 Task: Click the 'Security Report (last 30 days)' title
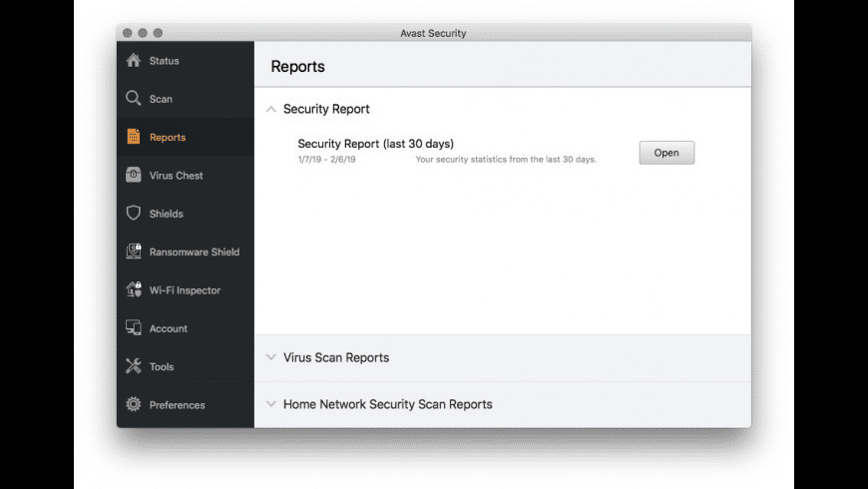(x=376, y=144)
